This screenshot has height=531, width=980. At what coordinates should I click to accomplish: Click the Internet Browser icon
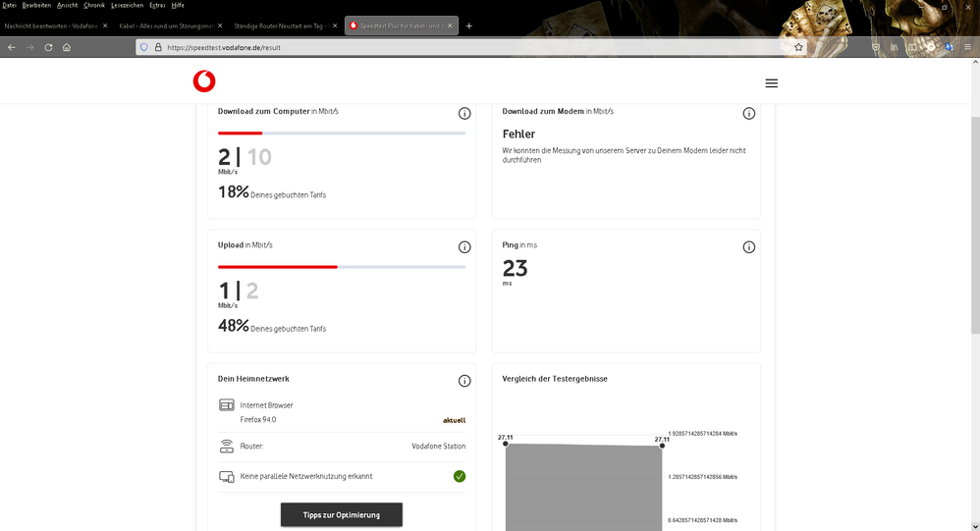[x=226, y=404]
